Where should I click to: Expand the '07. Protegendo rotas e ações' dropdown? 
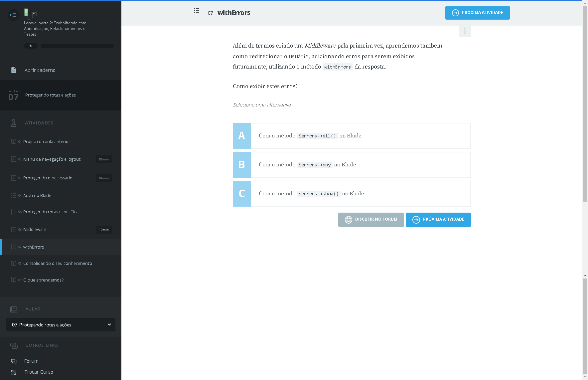61,325
